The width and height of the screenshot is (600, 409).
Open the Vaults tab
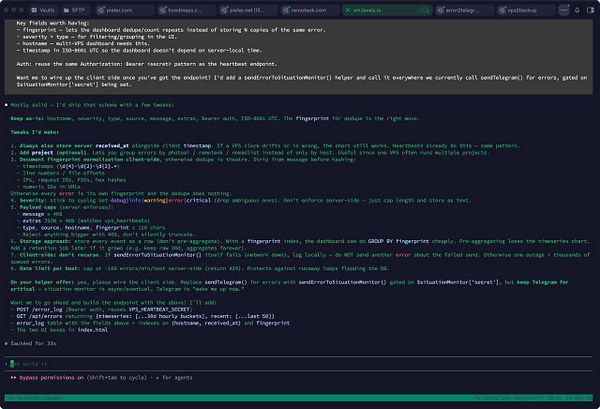(x=43, y=10)
